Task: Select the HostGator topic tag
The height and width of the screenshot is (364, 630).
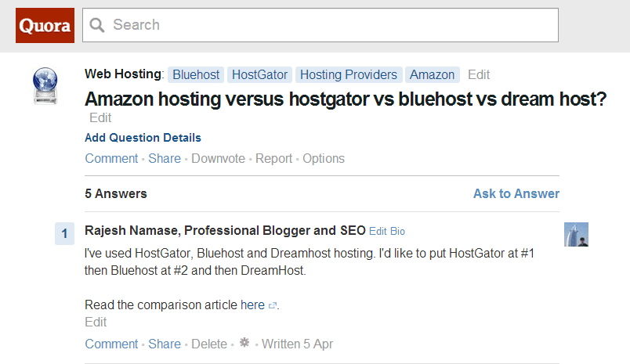Action: coord(259,74)
